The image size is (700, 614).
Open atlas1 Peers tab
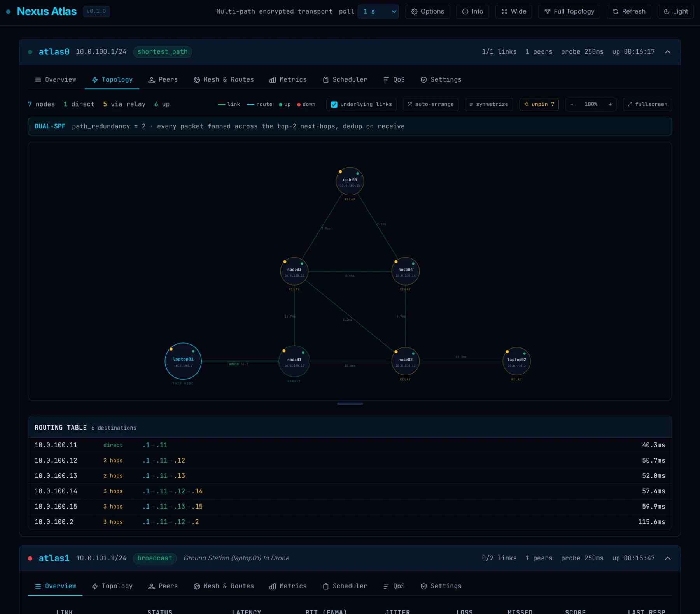[x=163, y=586]
